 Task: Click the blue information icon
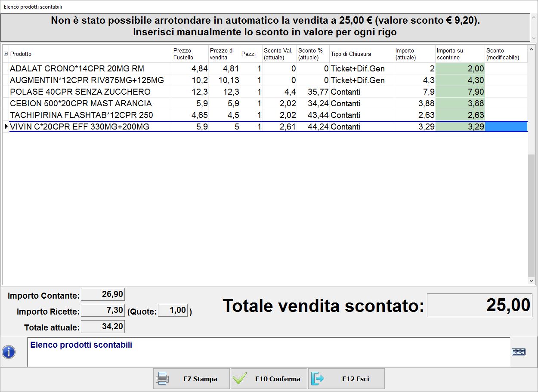pos(9,352)
